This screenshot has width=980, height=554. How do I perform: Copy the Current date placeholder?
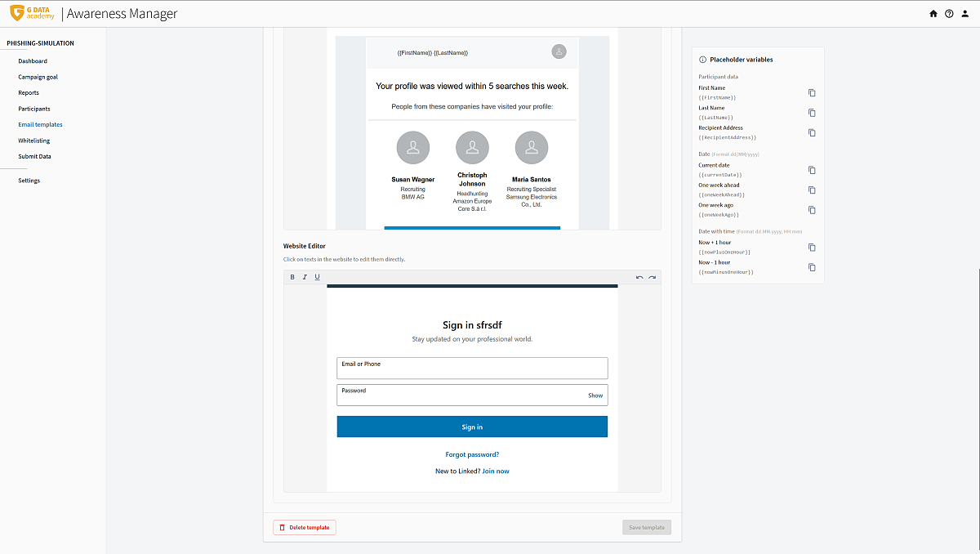[812, 170]
